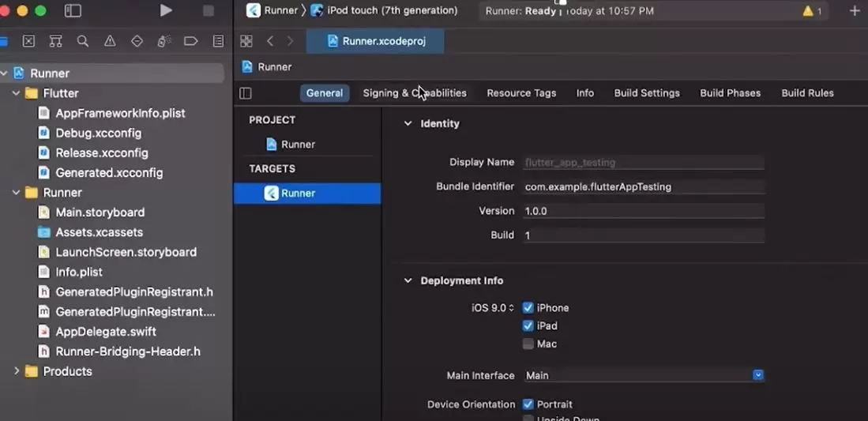868x421 pixels.
Task: Select the Runner scheme in the toolbar
Action: click(272, 10)
